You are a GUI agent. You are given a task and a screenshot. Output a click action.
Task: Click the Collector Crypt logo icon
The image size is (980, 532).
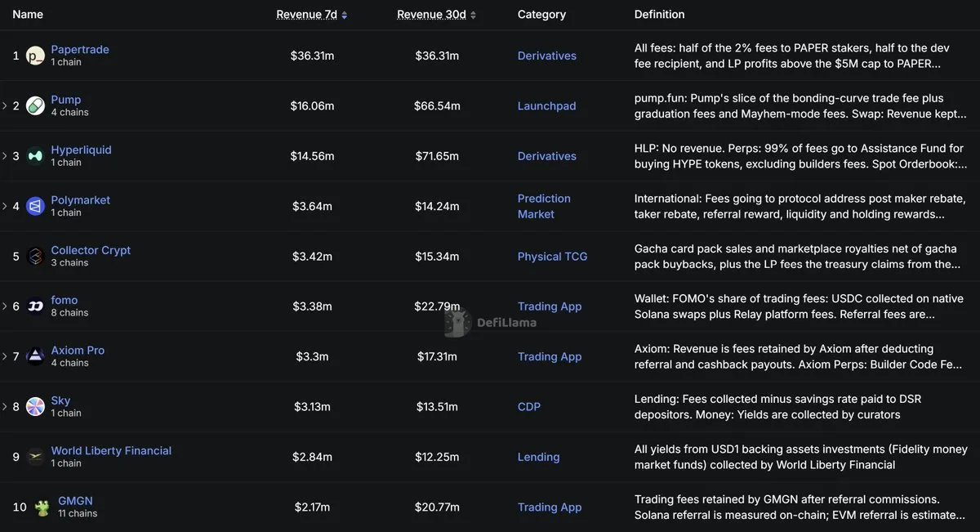pyautogui.click(x=35, y=257)
